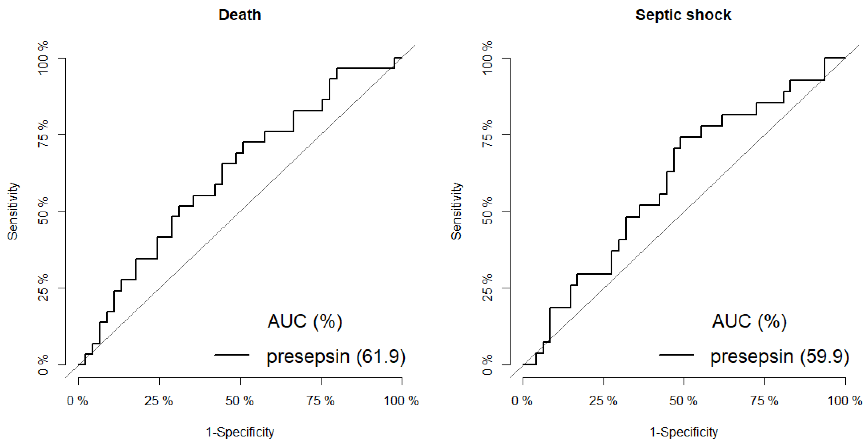Click Sensitivity y-axis label of Septic shock plot
Viewport: 868px width, 448px height.
pyautogui.click(x=457, y=211)
